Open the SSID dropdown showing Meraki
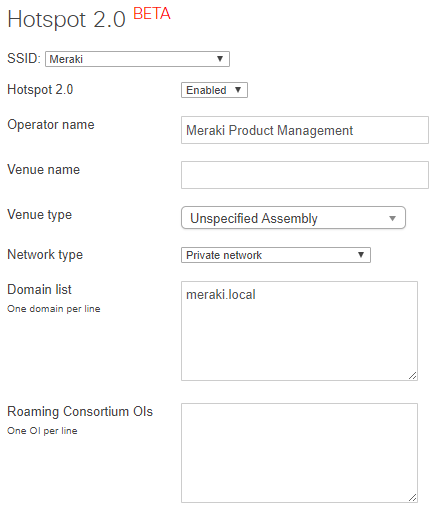The image size is (433, 510). (x=137, y=59)
